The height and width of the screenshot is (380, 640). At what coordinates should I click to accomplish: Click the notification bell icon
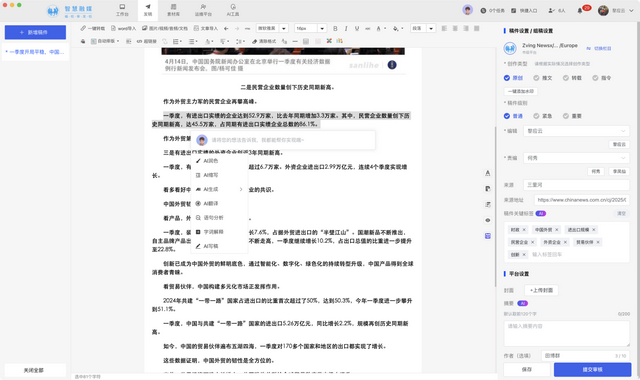point(580,11)
